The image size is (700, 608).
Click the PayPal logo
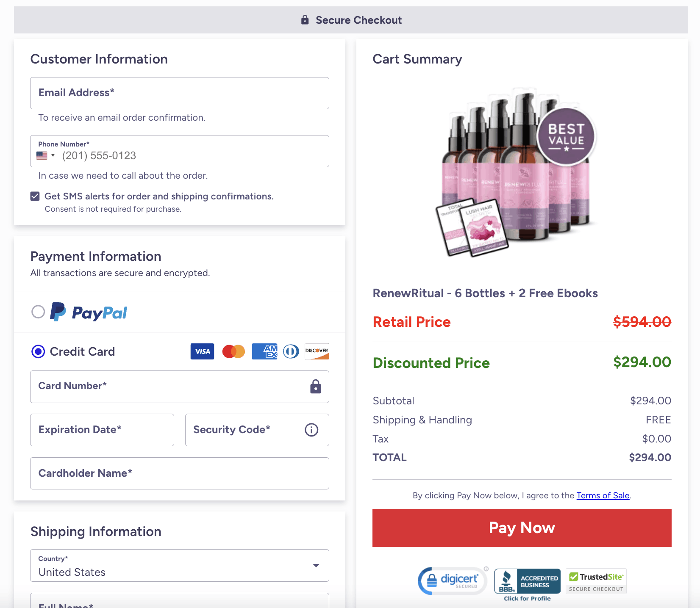(x=88, y=312)
